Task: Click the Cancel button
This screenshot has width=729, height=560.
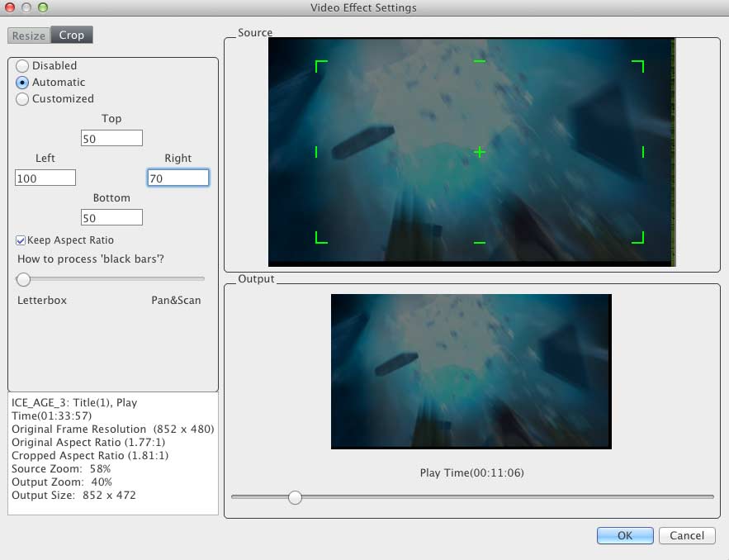Action: click(687, 535)
